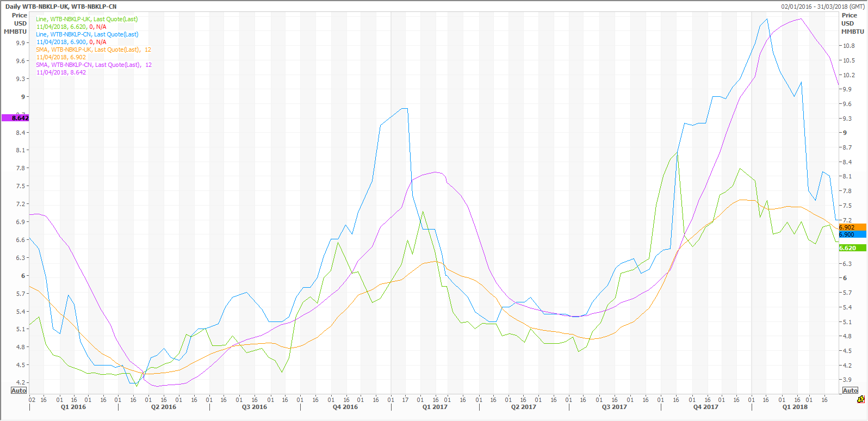The height and width of the screenshot is (421, 868).
Task: Click the green 6.620 price tag
Action: [x=852, y=248]
